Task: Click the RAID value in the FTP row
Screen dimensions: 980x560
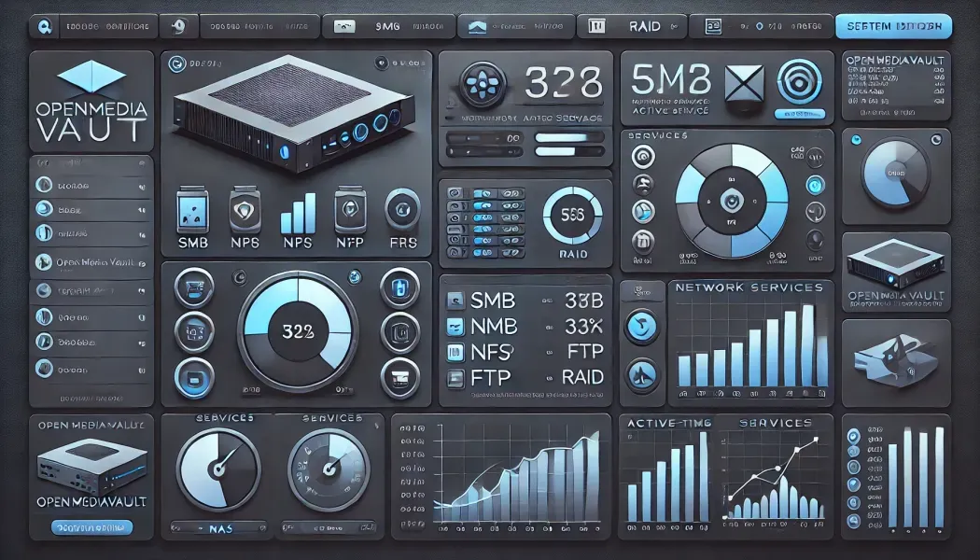Action: 582,377
